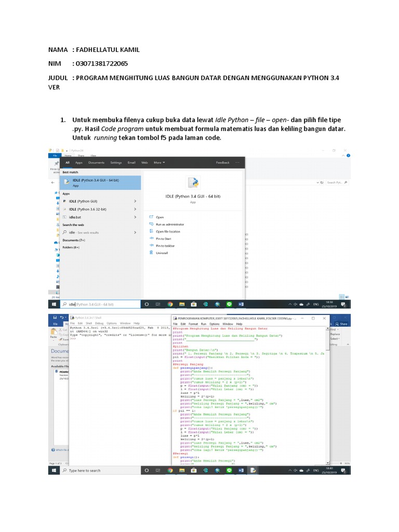Open Shell menu in Python Shell window

pos(89,323)
